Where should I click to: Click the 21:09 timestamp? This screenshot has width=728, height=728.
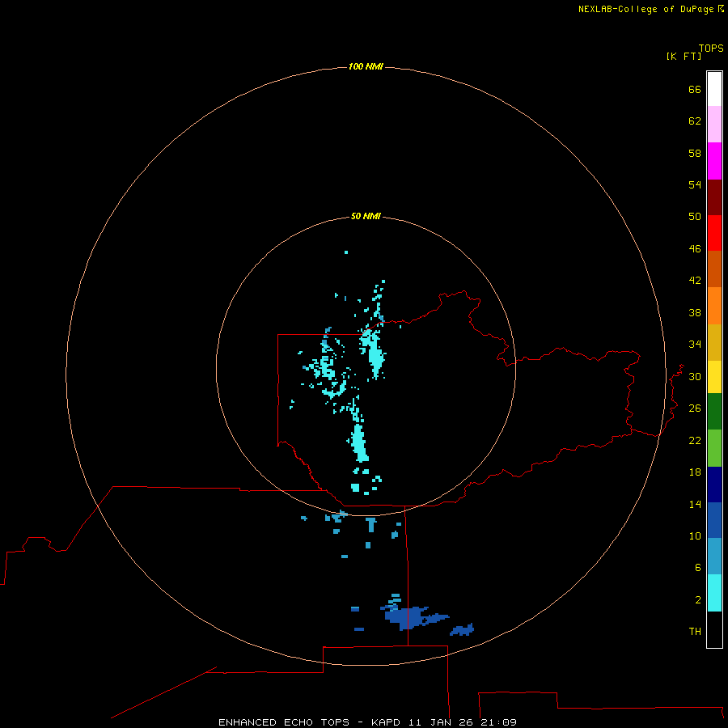pos(498,722)
